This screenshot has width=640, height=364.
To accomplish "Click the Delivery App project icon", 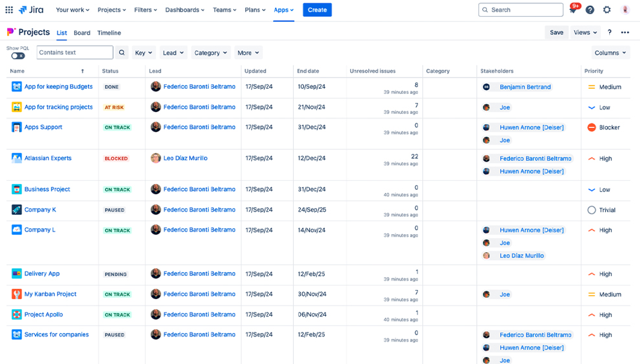I will [17, 273].
